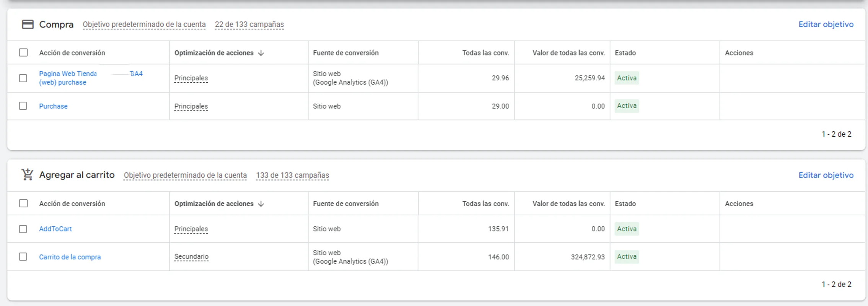Click Objetivo predeterminado de la cuenta under Compra

(143, 24)
